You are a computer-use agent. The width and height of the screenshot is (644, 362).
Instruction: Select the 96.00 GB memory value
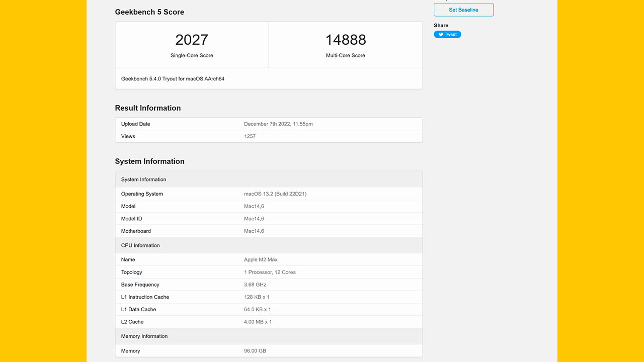pyautogui.click(x=255, y=351)
